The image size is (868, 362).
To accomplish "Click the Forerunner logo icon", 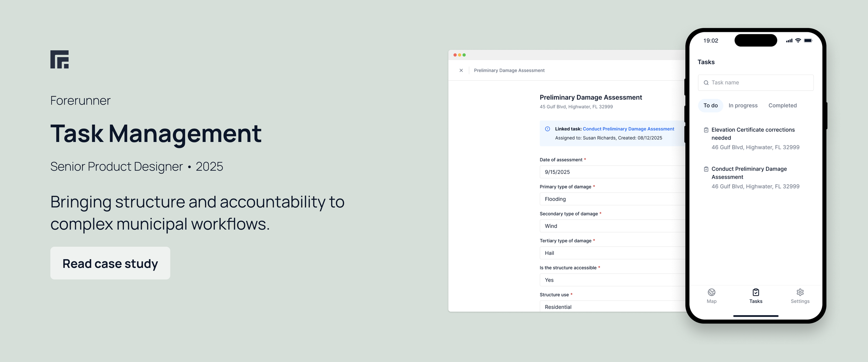I will (59, 59).
